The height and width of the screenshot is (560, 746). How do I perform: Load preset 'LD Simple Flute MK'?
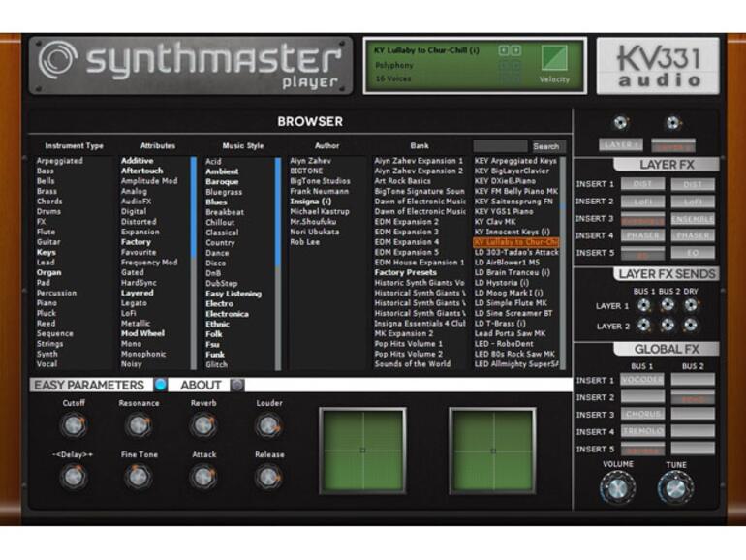(x=511, y=303)
